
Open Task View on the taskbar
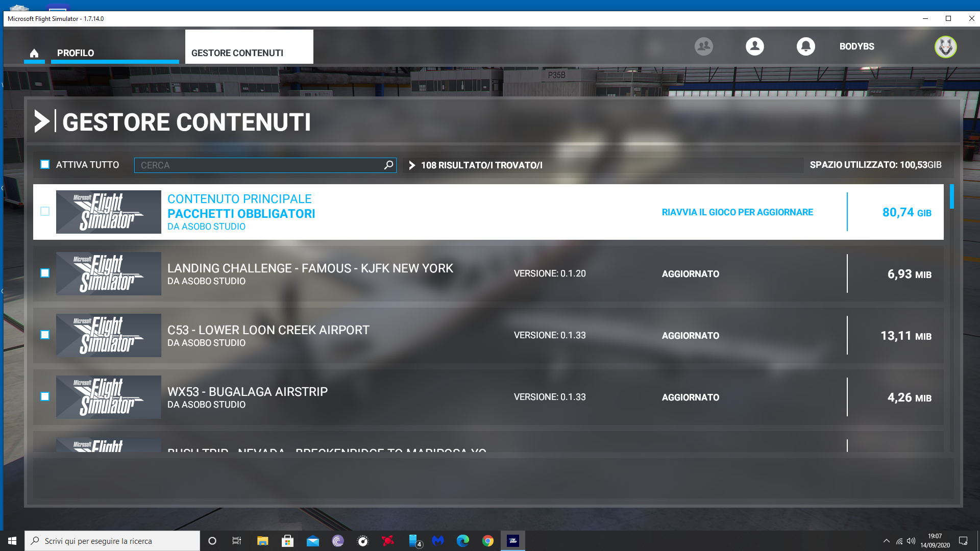[x=237, y=541]
